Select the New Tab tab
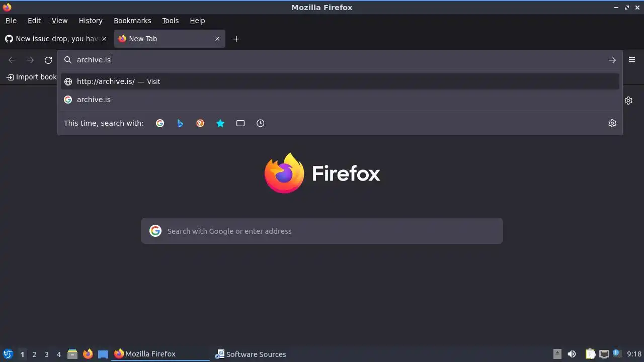The height and width of the screenshot is (362, 644). (170, 39)
